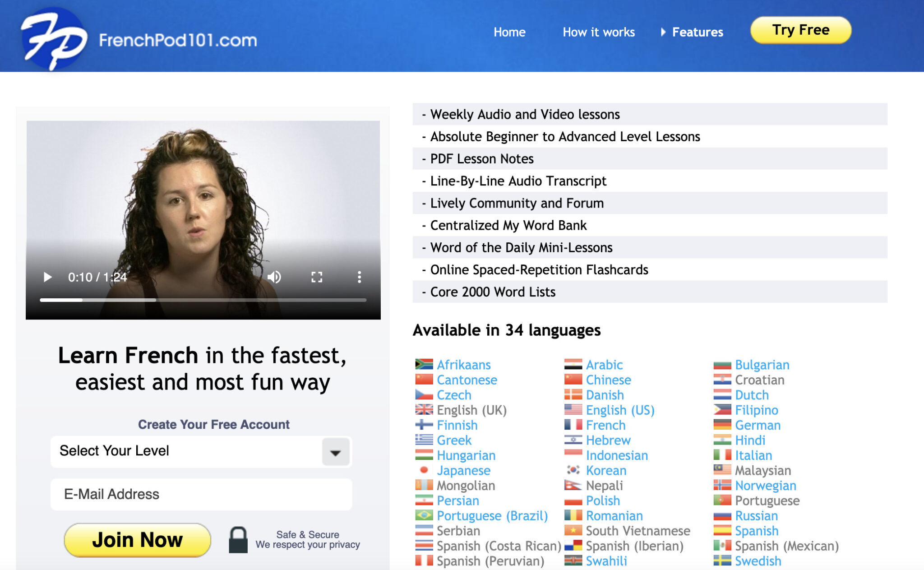
Task: Mute the video using the speaker icon
Action: coord(274,277)
